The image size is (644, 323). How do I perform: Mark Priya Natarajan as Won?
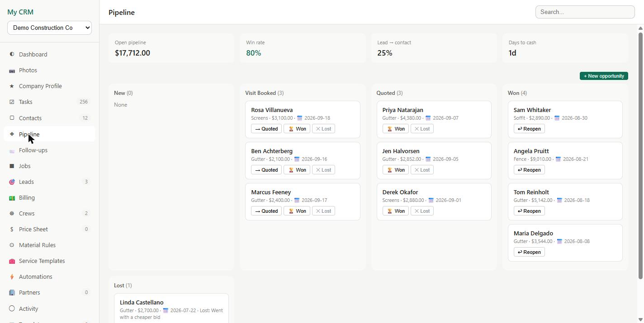click(396, 129)
